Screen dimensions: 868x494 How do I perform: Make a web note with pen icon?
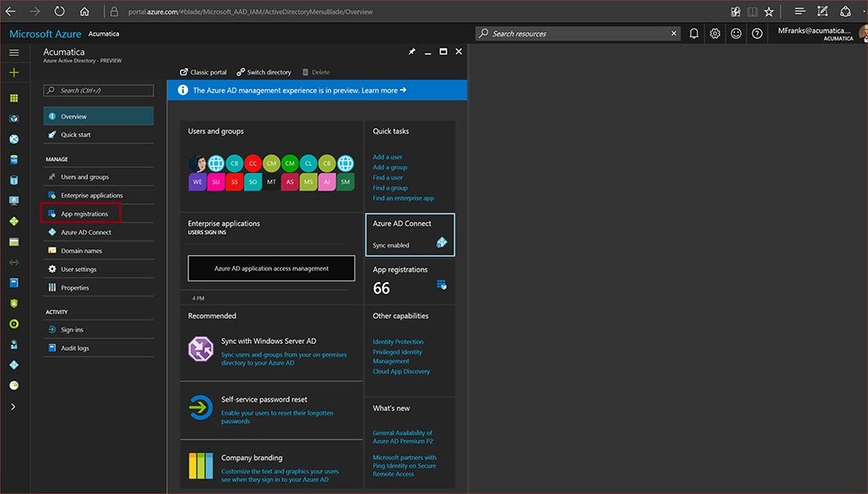point(822,11)
